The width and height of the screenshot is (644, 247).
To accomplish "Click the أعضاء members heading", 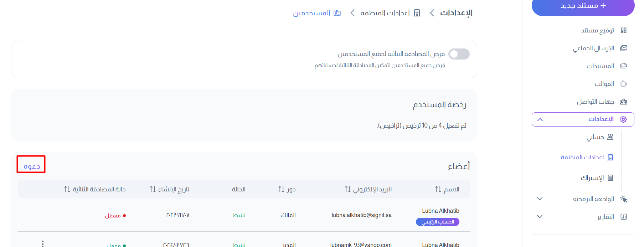I will coord(459,166).
